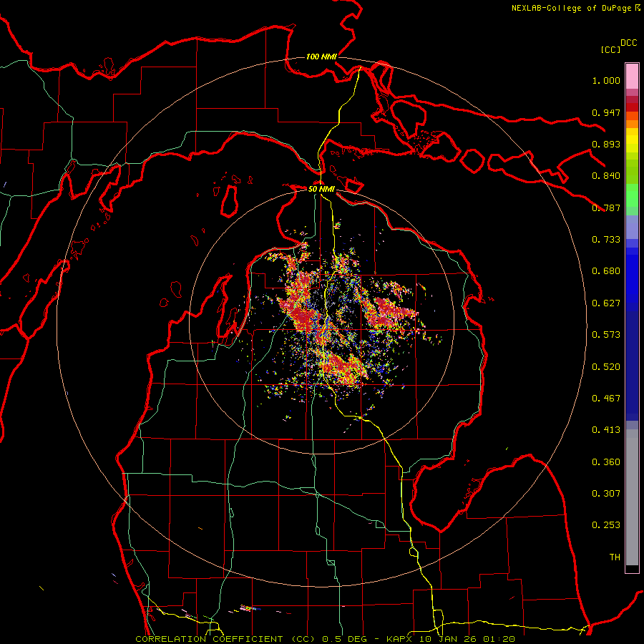
Task: Pick the light pink segment atop the color bar
Action: [x=632, y=76]
